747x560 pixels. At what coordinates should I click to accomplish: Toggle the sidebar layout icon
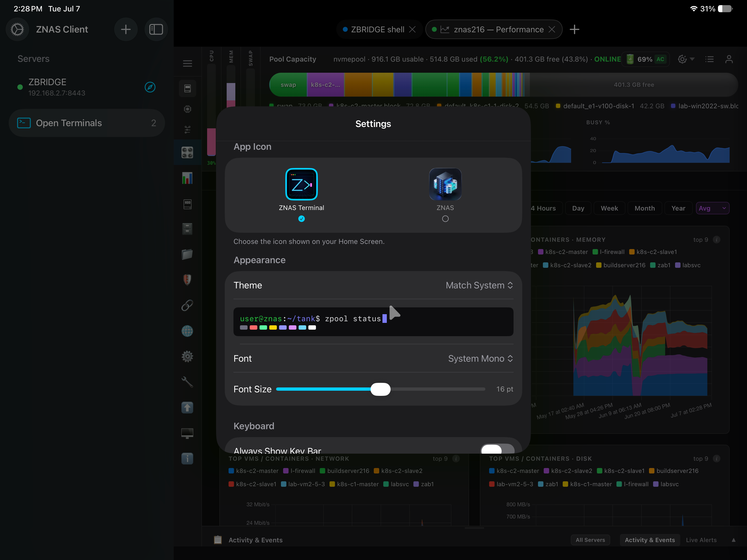click(x=156, y=29)
